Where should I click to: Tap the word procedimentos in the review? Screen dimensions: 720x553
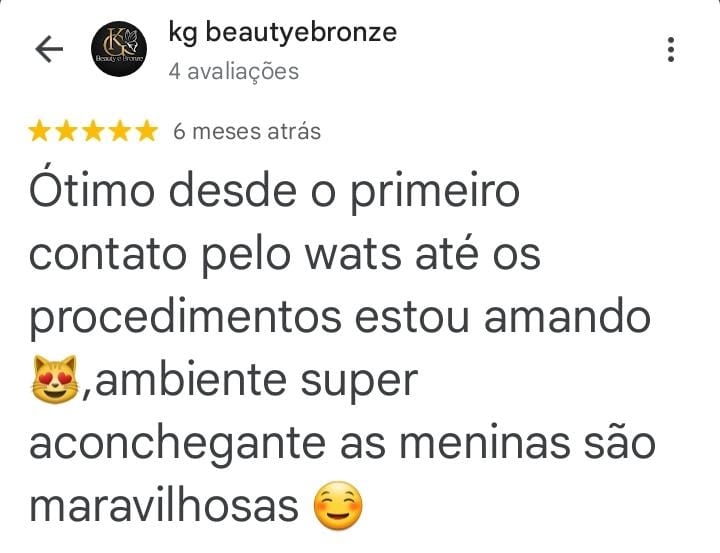pyautogui.click(x=186, y=318)
